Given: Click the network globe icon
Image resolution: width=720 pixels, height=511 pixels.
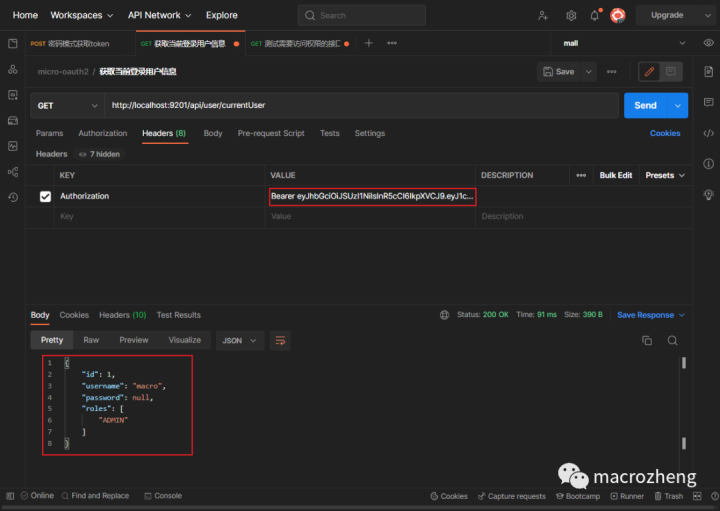Looking at the screenshot, I should (x=444, y=315).
